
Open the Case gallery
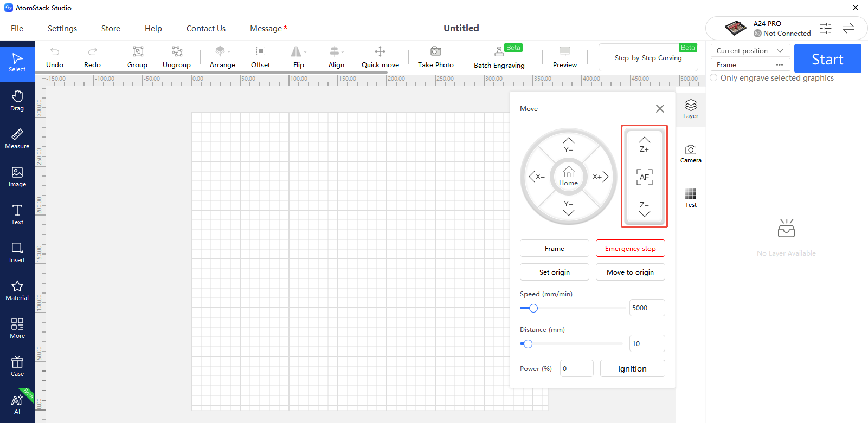17,366
